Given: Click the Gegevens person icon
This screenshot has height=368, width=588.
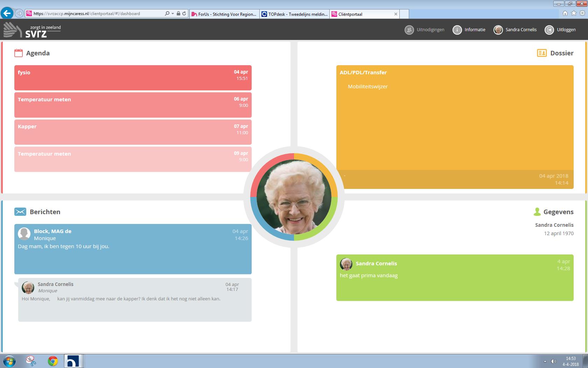Looking at the screenshot, I should pos(537,212).
